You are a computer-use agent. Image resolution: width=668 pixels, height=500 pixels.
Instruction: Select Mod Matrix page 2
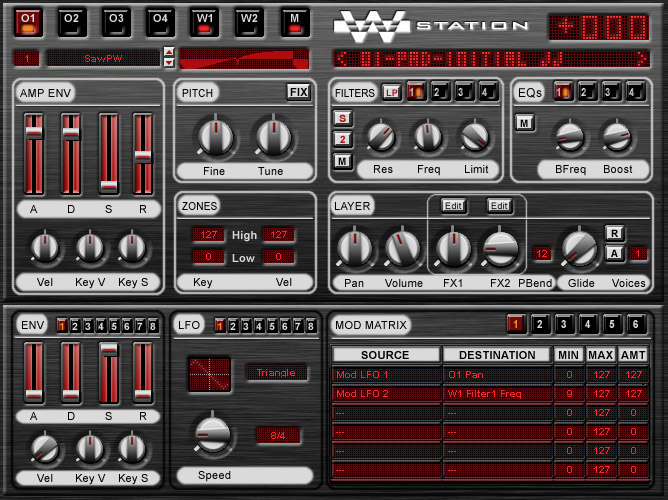pyautogui.click(x=540, y=325)
